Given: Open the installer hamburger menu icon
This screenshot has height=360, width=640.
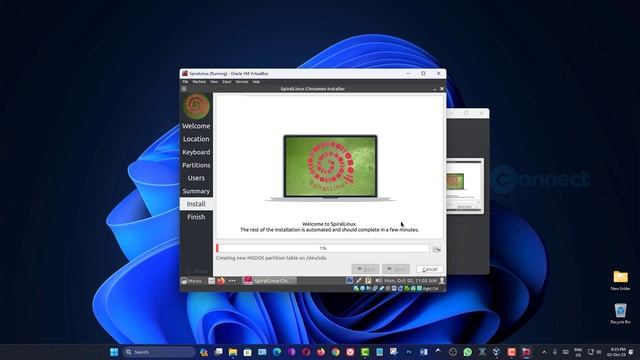Looking at the screenshot, I should coord(184,89).
